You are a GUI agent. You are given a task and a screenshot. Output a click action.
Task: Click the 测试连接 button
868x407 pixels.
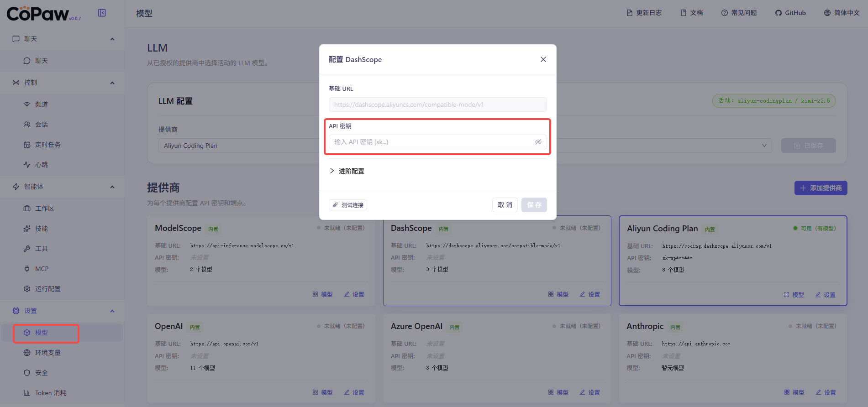click(x=348, y=205)
